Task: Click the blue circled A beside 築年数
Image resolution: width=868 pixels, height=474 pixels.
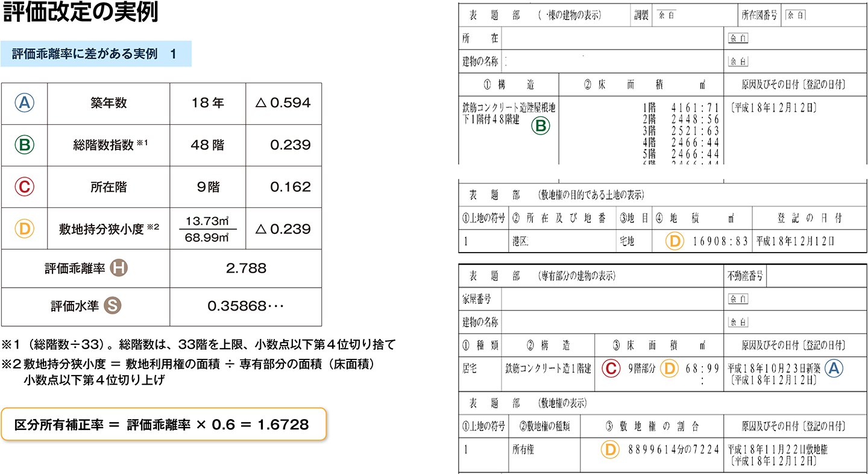Action: point(24,103)
